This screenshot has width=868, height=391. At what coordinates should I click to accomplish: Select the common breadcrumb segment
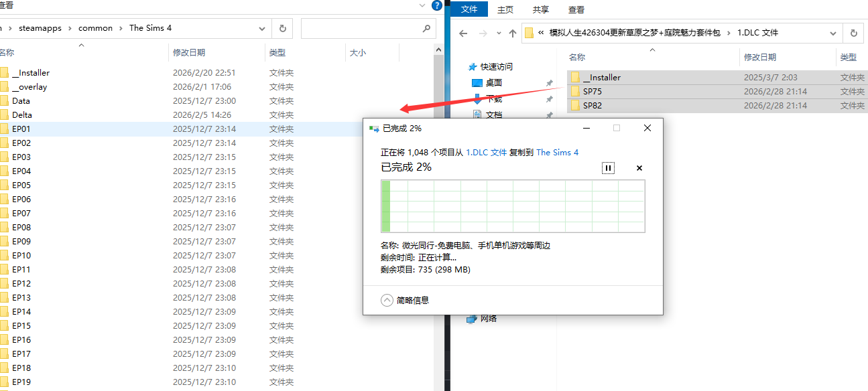95,28
